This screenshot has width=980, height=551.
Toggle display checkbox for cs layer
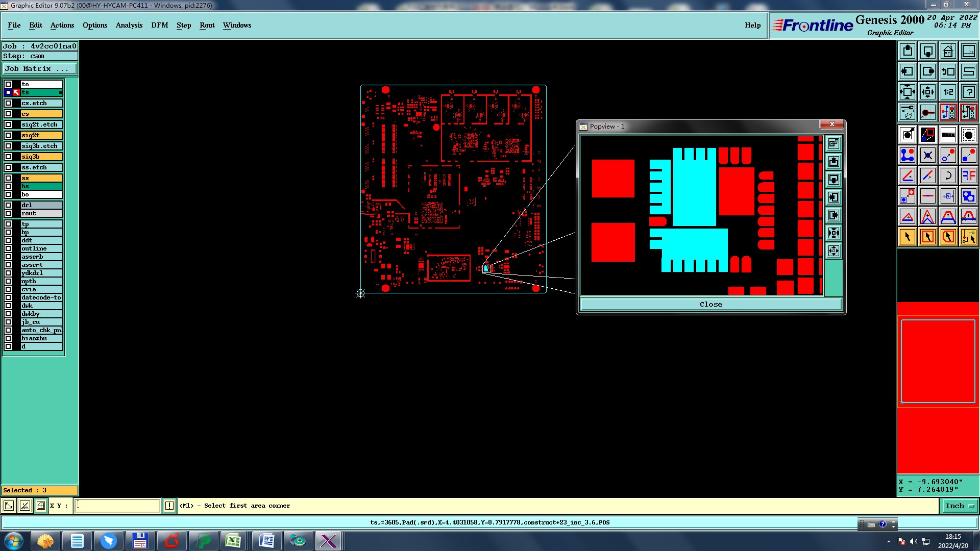pyautogui.click(x=8, y=114)
